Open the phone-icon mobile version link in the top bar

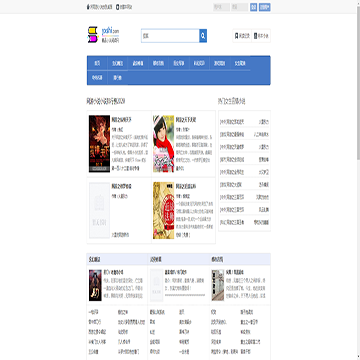(x=124, y=7)
